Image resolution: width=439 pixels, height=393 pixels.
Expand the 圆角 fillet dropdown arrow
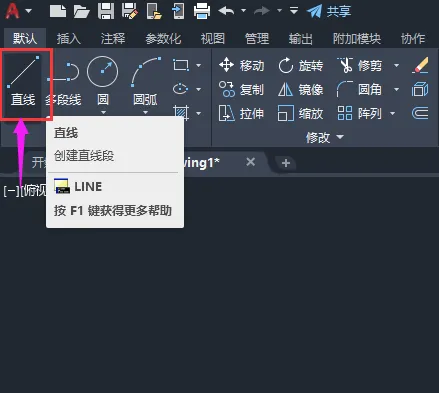click(396, 89)
